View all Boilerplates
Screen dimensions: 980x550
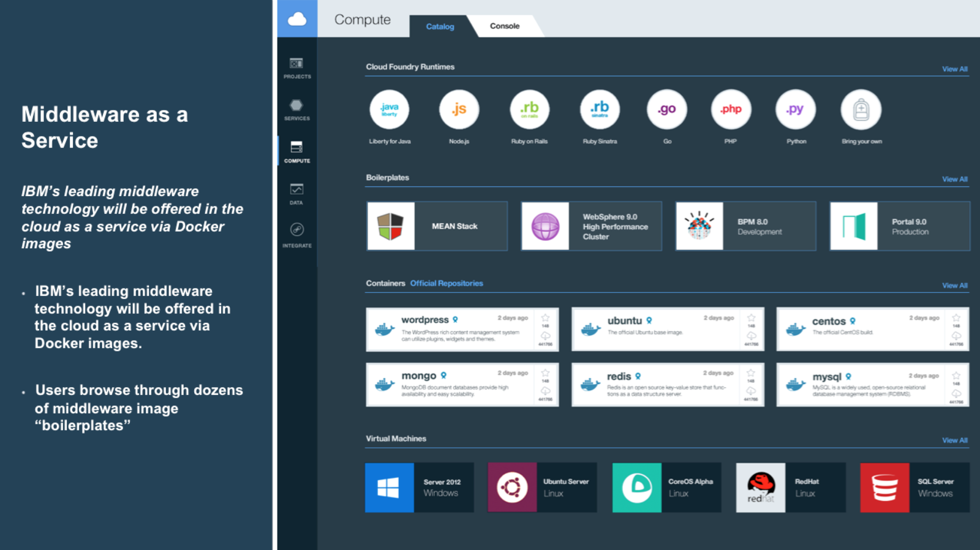(x=954, y=179)
